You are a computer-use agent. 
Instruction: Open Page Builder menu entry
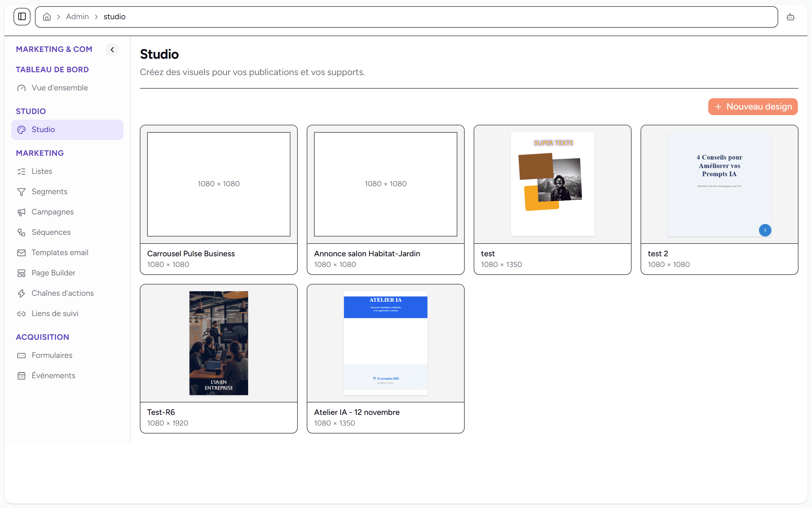(x=67, y=273)
